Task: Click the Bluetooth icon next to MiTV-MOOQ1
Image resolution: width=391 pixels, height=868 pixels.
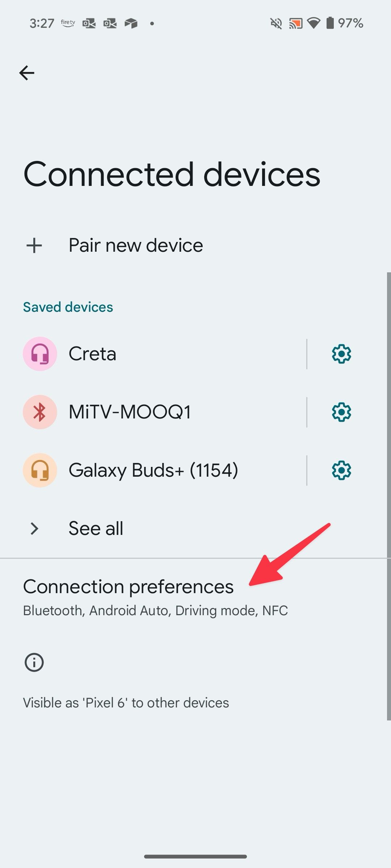Action: [x=40, y=412]
